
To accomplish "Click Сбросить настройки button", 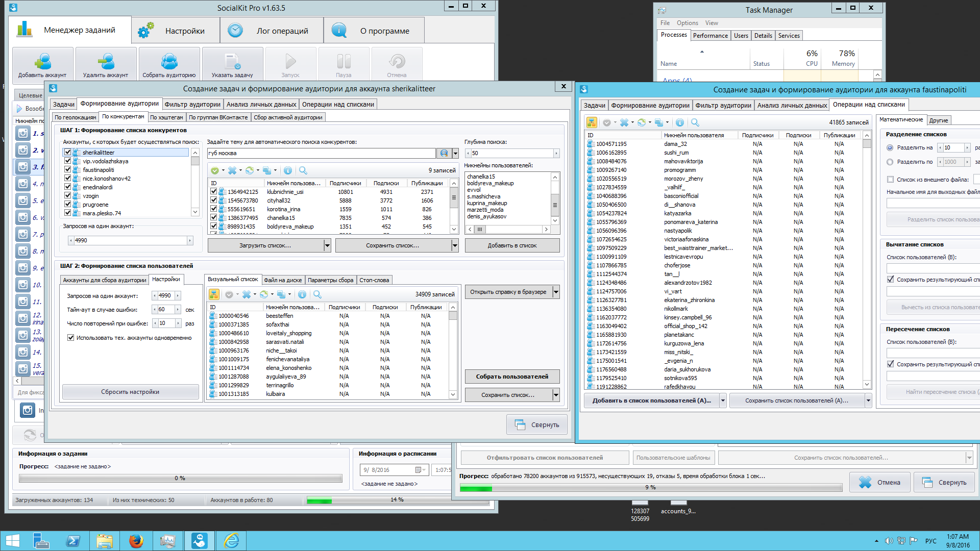I will pyautogui.click(x=130, y=392).
